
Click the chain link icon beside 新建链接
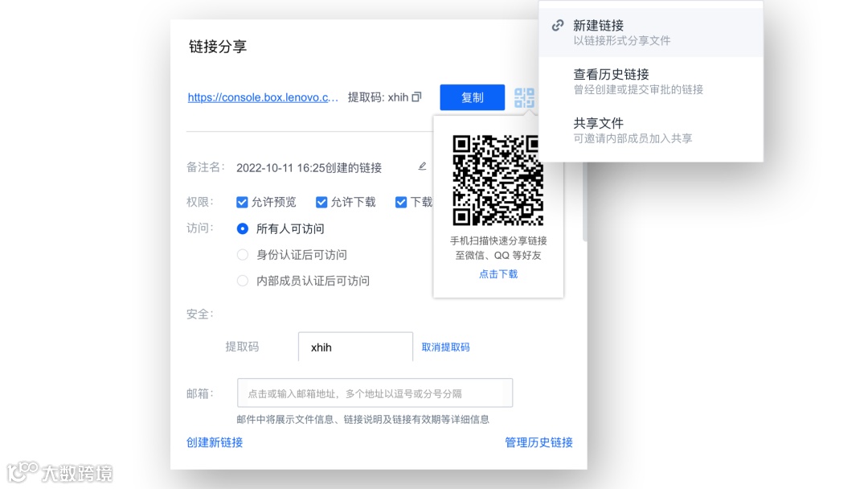pos(558,26)
